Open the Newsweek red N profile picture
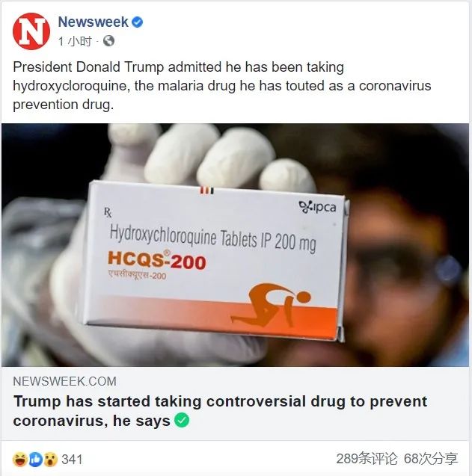 click(31, 31)
